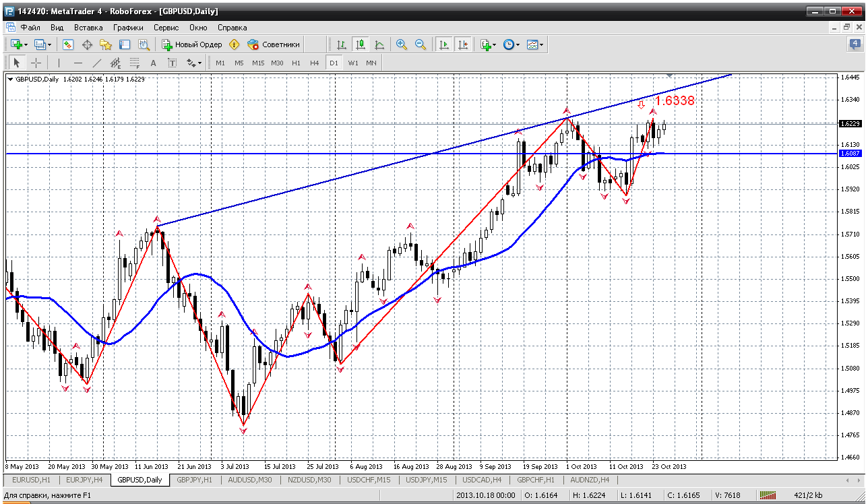Image resolution: width=868 pixels, height=504 pixels.
Task: Insert a text label
Action: coord(172,63)
